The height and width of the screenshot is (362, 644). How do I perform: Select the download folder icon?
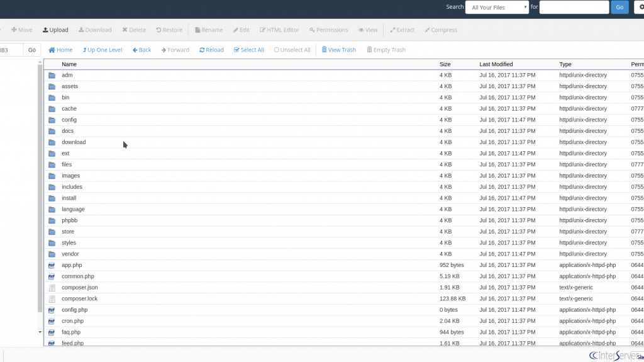(x=52, y=142)
